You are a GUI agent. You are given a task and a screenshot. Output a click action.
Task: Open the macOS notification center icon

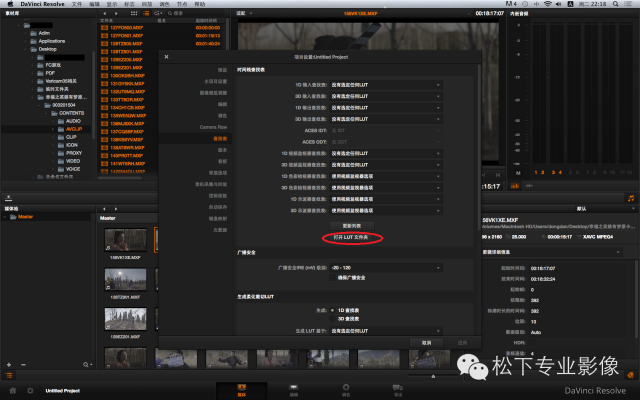(x=629, y=4)
